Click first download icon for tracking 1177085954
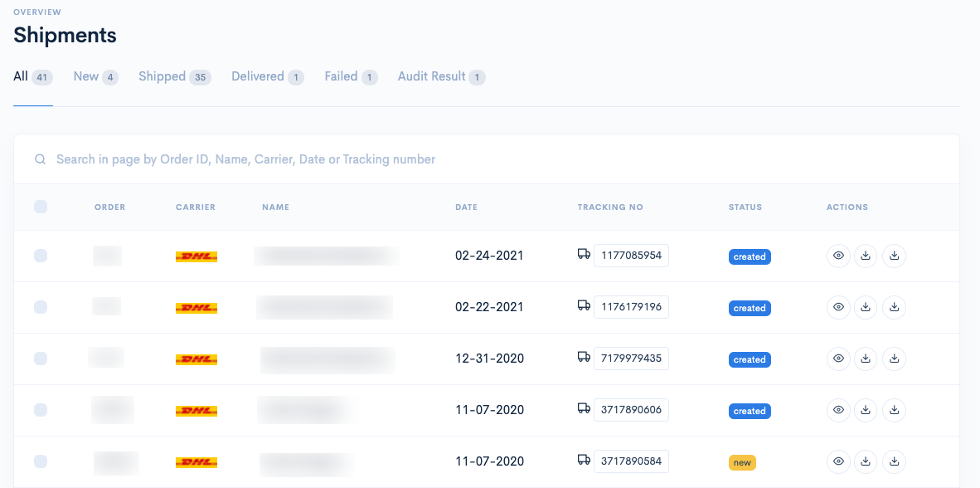The image size is (980, 488). coord(866,256)
